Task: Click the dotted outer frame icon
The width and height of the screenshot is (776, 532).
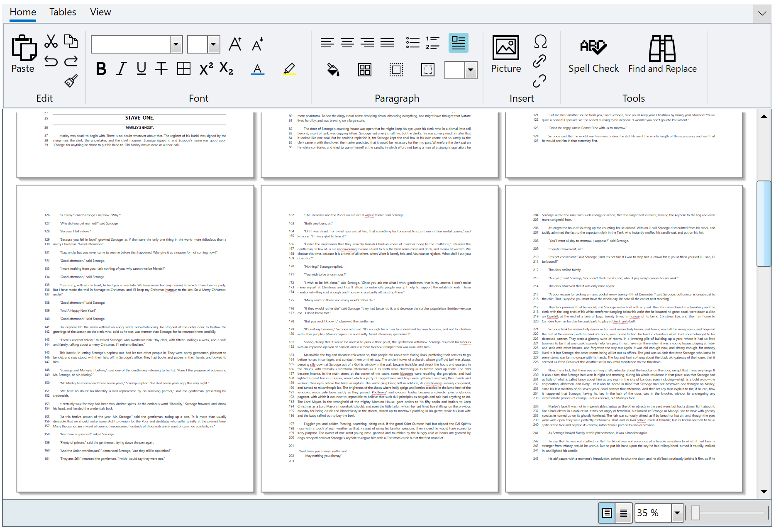Action: [427, 70]
